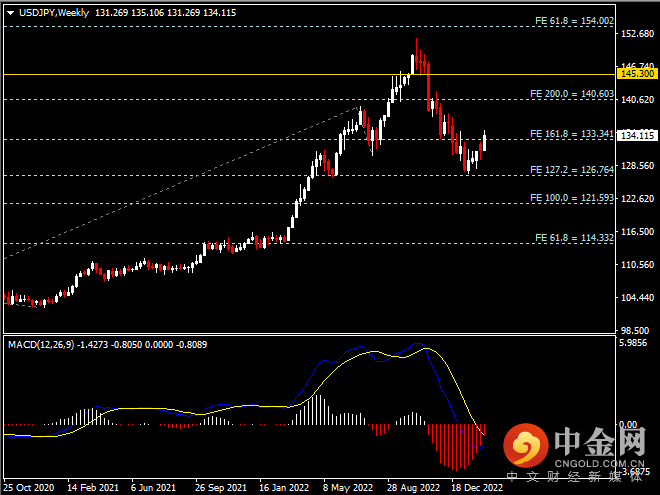This screenshot has width=660, height=495.
Task: Click the FE 161.8 = 133.341 level label
Action: click(x=570, y=133)
